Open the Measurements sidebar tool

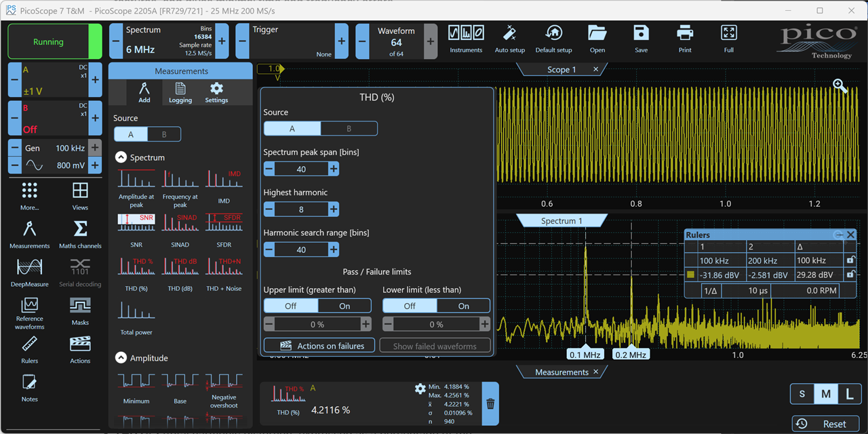[x=30, y=234]
